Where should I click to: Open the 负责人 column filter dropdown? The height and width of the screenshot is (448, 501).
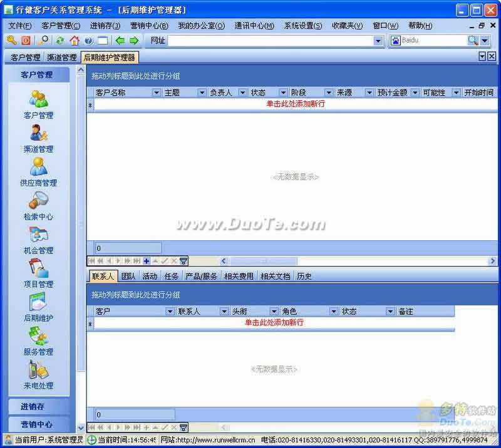point(242,93)
